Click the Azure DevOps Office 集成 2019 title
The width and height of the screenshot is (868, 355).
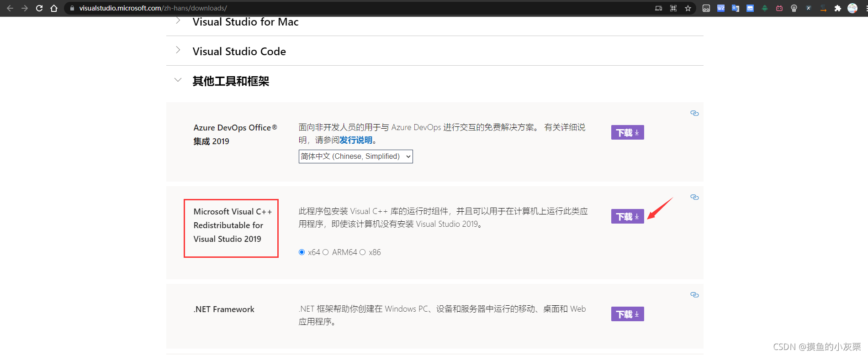pyautogui.click(x=235, y=134)
